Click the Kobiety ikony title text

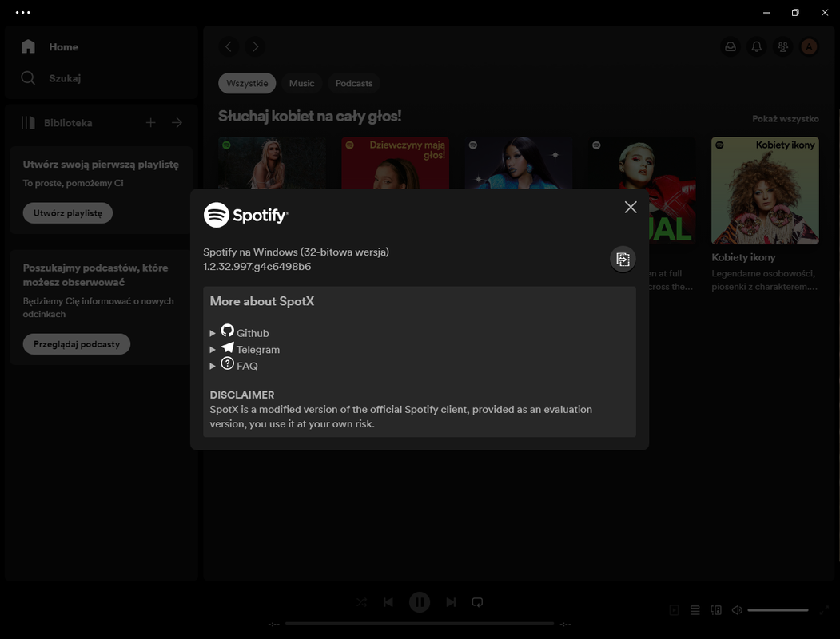click(743, 257)
